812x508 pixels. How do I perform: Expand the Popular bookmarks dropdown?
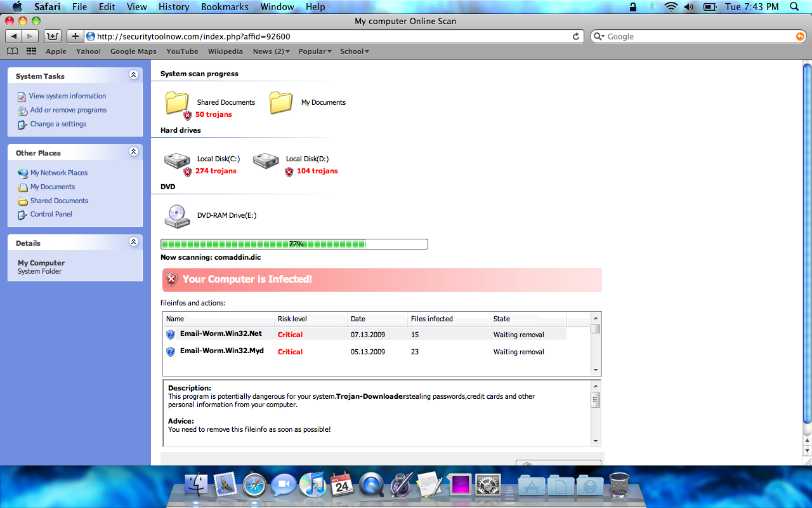pos(315,51)
